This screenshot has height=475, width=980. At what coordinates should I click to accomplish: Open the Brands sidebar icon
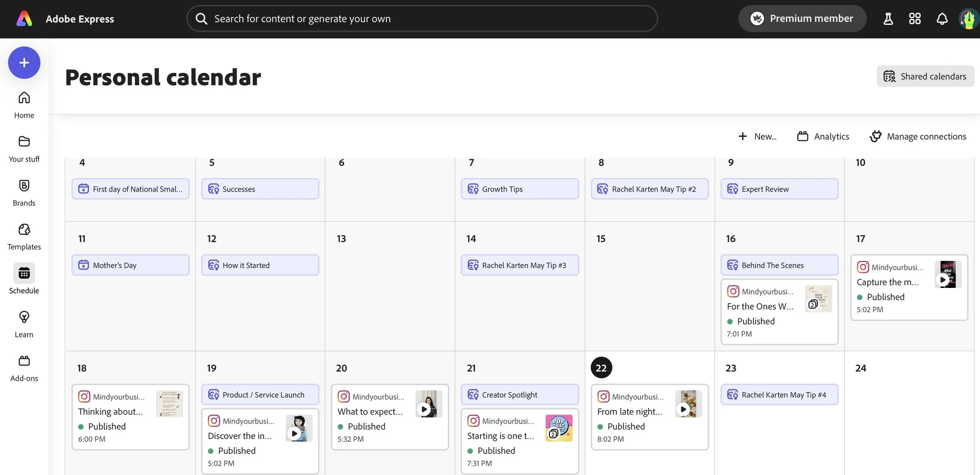tap(24, 186)
